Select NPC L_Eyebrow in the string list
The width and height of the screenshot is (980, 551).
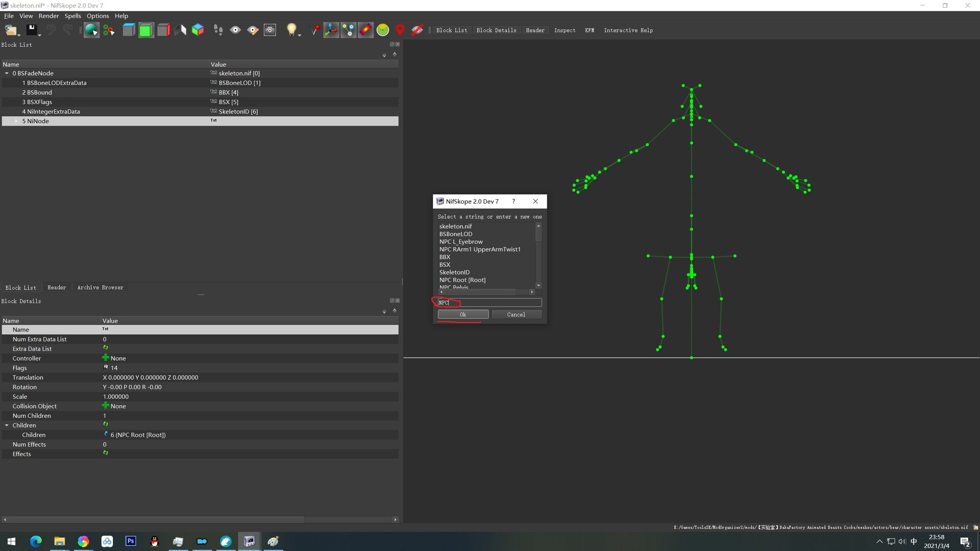pyautogui.click(x=461, y=242)
